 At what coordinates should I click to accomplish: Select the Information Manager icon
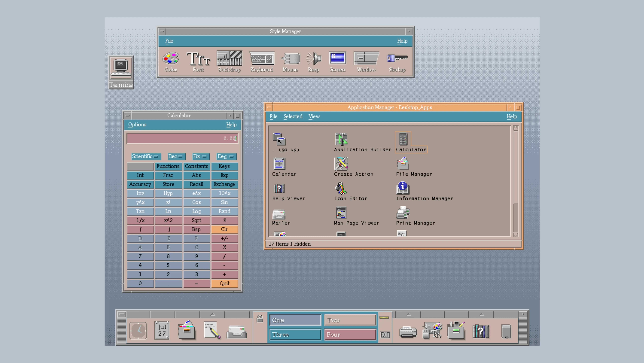tap(402, 188)
